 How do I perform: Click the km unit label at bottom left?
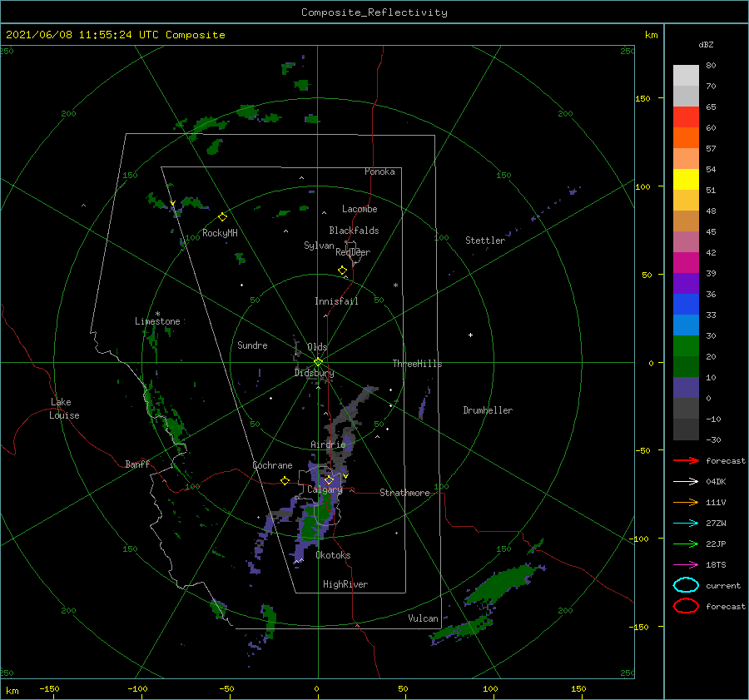coord(12,691)
